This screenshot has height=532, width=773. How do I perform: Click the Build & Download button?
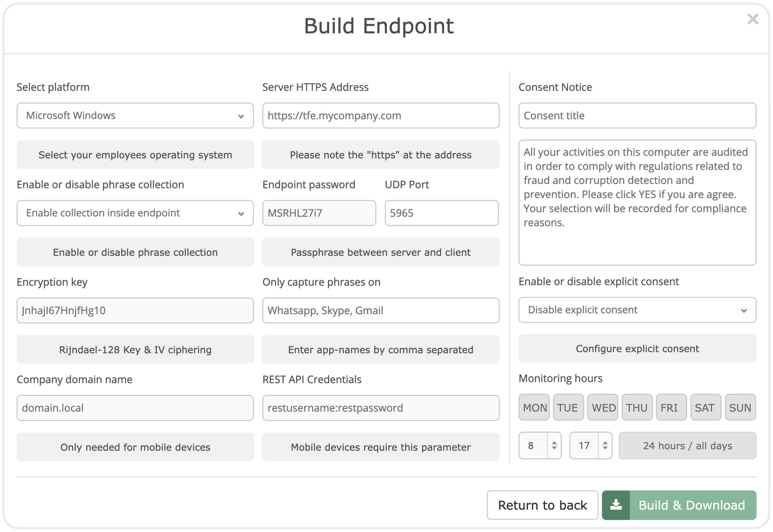pyautogui.click(x=679, y=505)
